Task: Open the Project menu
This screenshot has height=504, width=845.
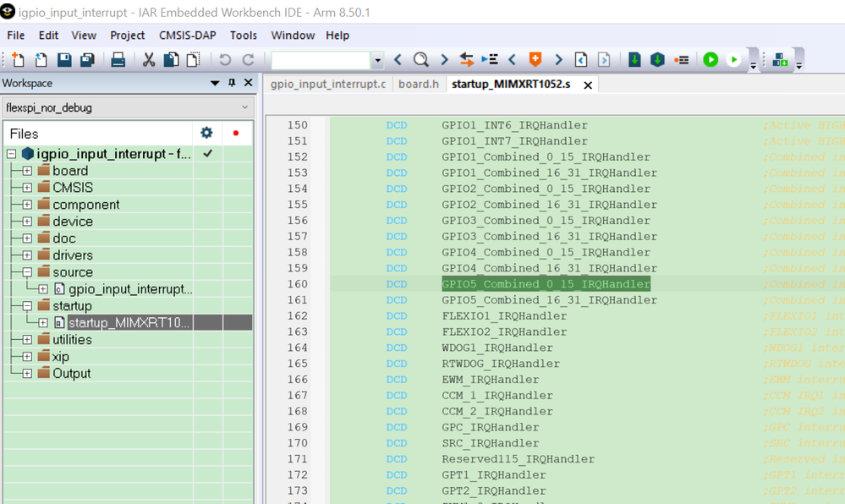Action: [127, 35]
